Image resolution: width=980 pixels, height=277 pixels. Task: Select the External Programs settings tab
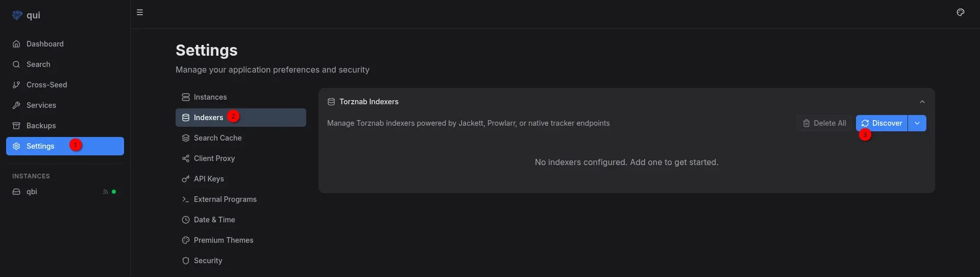tap(225, 199)
